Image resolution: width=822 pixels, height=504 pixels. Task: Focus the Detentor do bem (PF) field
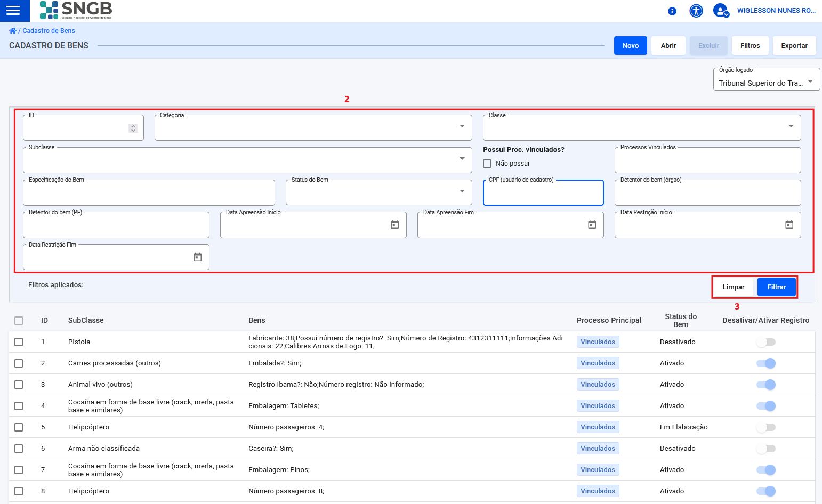(116, 225)
